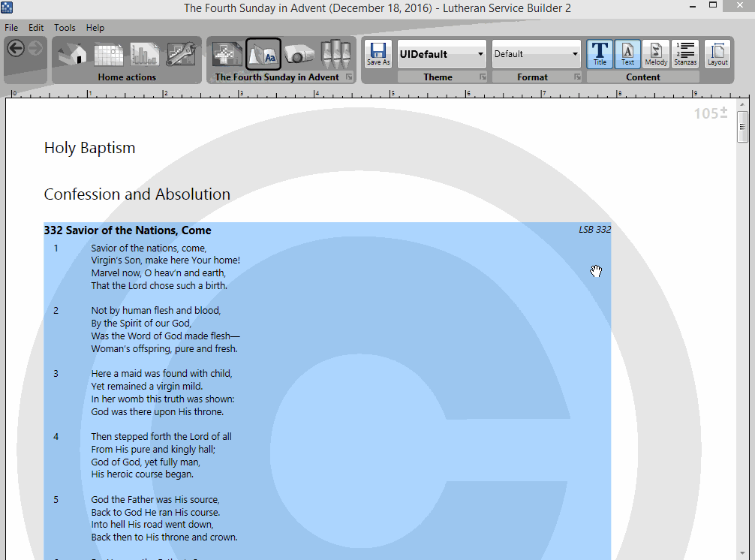This screenshot has width=755, height=560.
Task: Go back with the left arrow button
Action: [x=16, y=49]
